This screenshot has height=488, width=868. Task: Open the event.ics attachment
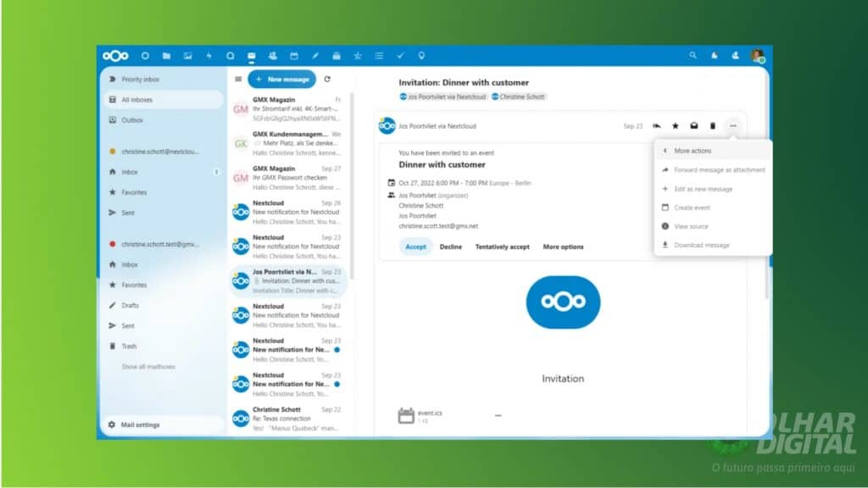[x=420, y=416]
